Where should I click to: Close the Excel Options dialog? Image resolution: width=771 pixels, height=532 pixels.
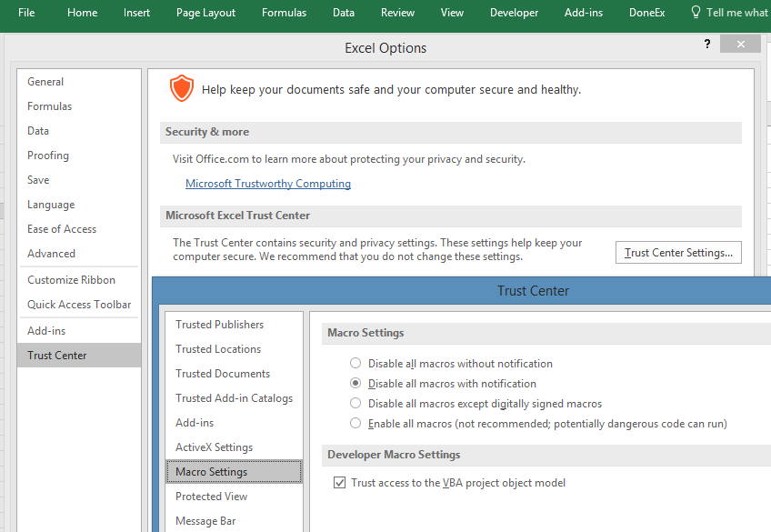(740, 45)
